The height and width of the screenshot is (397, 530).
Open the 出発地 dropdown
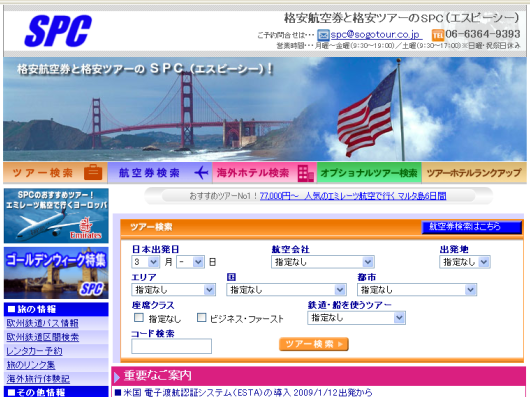click(465, 262)
